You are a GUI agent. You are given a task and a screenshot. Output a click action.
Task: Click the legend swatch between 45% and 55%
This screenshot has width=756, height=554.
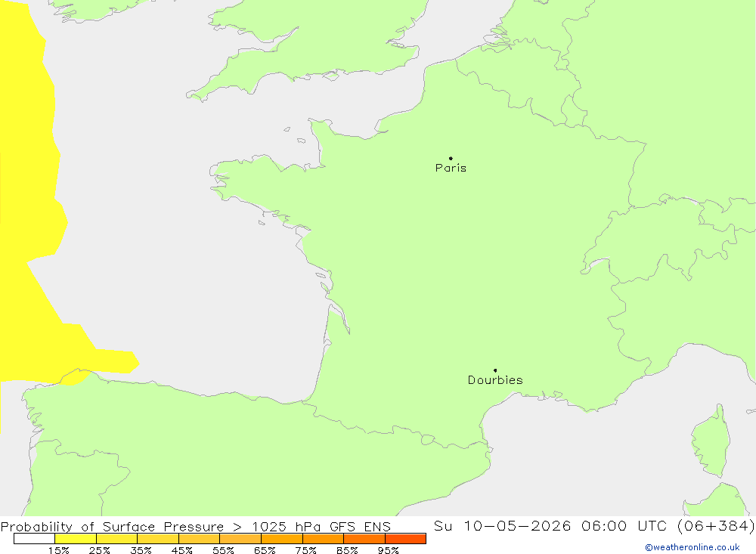coord(199,538)
